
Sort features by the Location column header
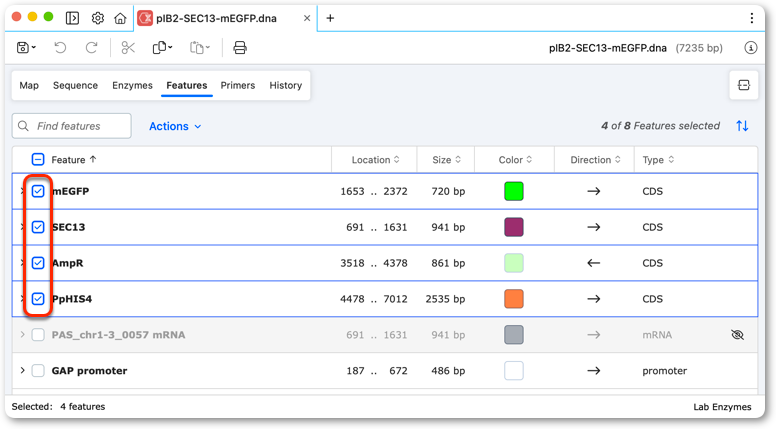(x=375, y=160)
